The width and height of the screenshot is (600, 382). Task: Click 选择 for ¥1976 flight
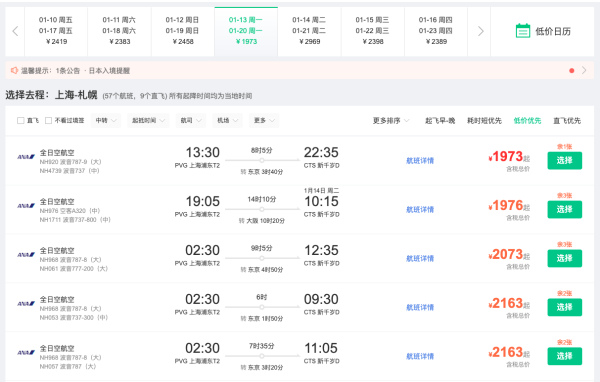point(564,209)
